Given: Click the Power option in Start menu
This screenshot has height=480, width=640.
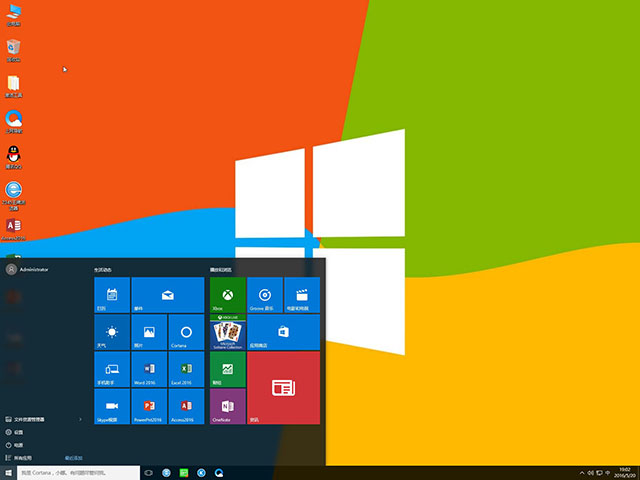Looking at the screenshot, I should pos(18,444).
